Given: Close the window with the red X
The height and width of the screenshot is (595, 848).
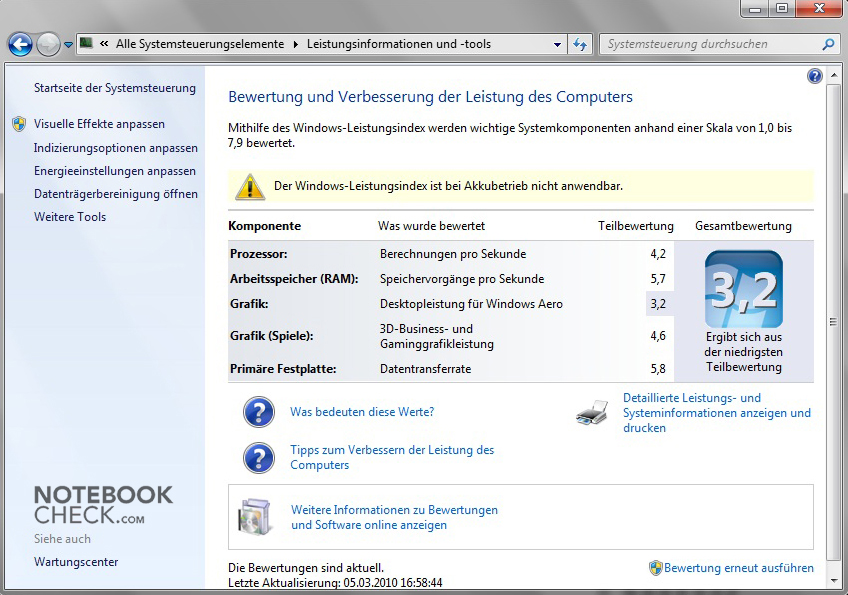Looking at the screenshot, I should point(819,9).
